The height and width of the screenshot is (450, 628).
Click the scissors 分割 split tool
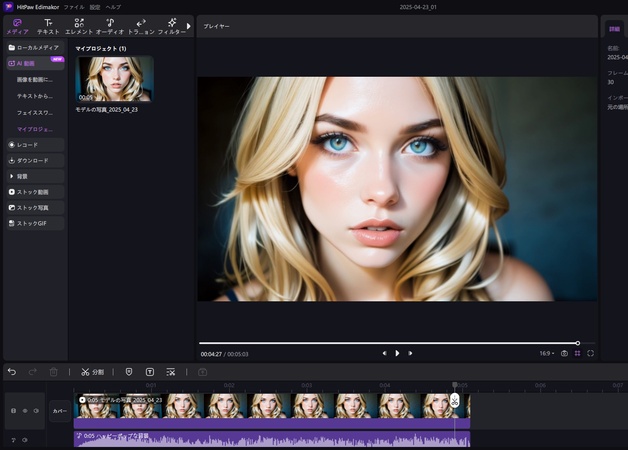pos(92,371)
